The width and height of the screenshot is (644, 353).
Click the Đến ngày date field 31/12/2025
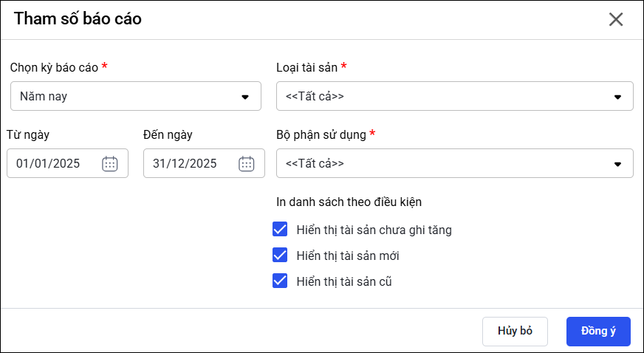point(185,164)
